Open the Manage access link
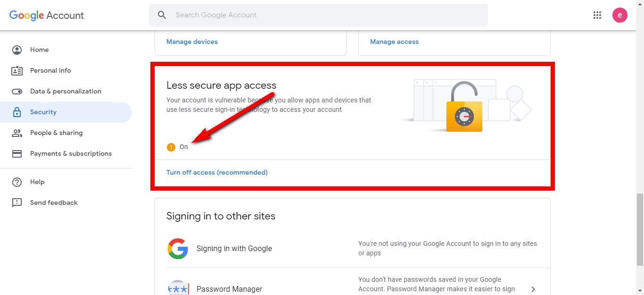 pyautogui.click(x=394, y=42)
